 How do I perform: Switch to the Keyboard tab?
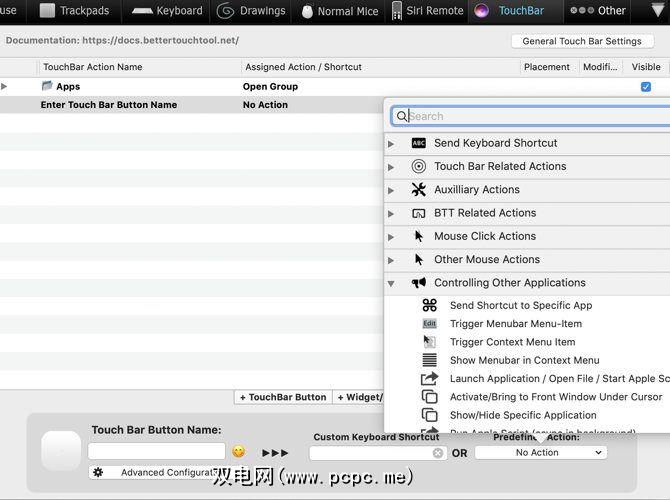pyautogui.click(x=166, y=11)
